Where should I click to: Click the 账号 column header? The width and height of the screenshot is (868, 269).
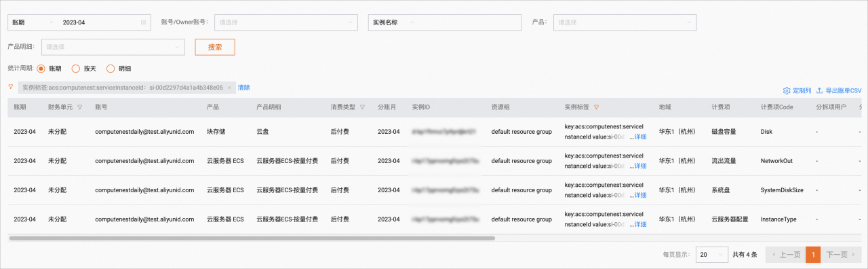click(x=102, y=107)
